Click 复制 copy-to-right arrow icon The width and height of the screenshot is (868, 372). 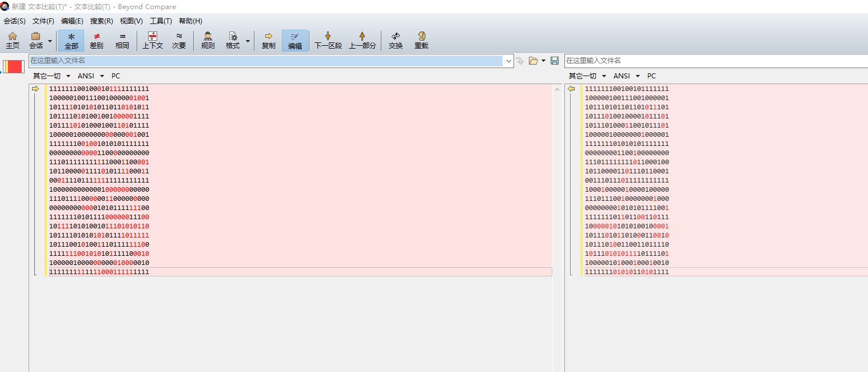point(268,40)
